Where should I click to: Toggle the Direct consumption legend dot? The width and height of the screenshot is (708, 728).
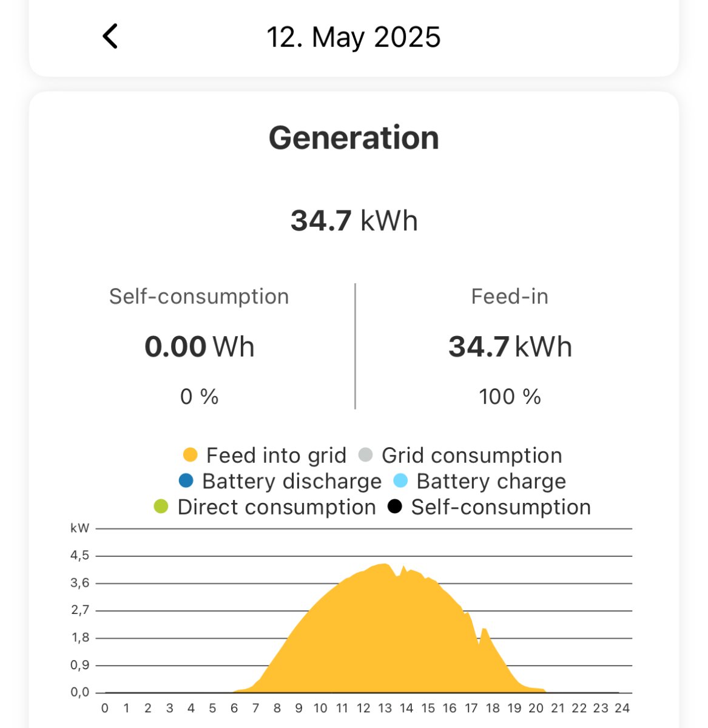(161, 507)
